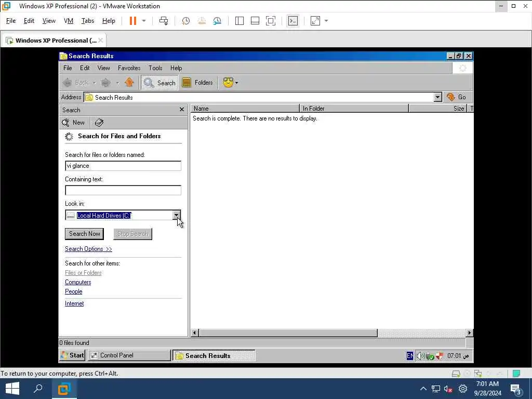Open the VMware Edit menu
Image resolution: width=532 pixels, height=399 pixels.
click(x=29, y=21)
